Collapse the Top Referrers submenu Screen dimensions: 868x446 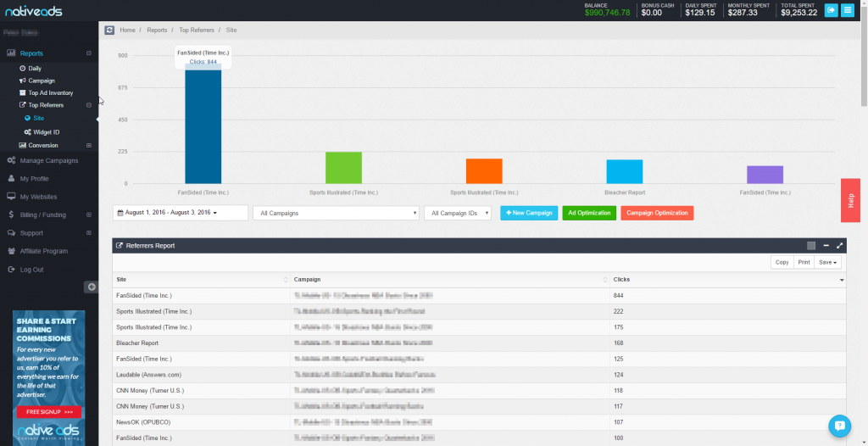tap(89, 105)
